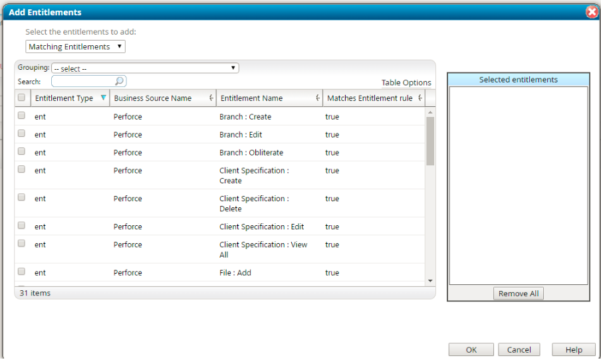Click the search magnifier icon
601x364 pixels.
pyautogui.click(x=120, y=81)
